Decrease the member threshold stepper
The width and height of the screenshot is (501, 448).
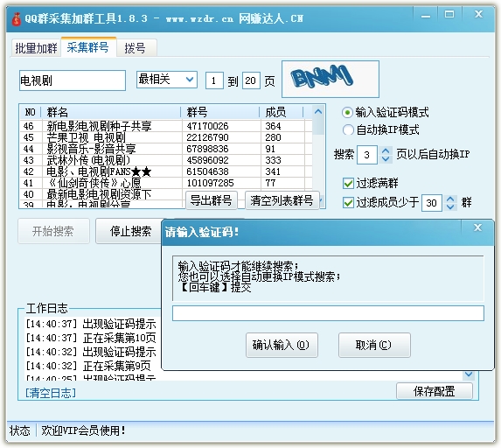pos(450,206)
